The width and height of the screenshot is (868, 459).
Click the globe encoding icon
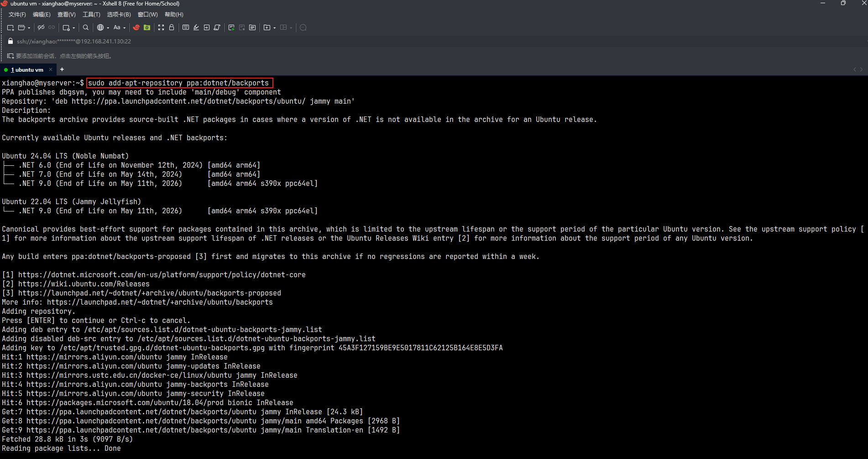coord(100,27)
